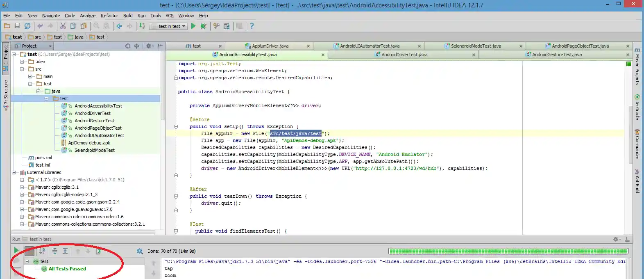
Task: Switch to AndroidDriverTest.java tab
Action: (x=404, y=55)
